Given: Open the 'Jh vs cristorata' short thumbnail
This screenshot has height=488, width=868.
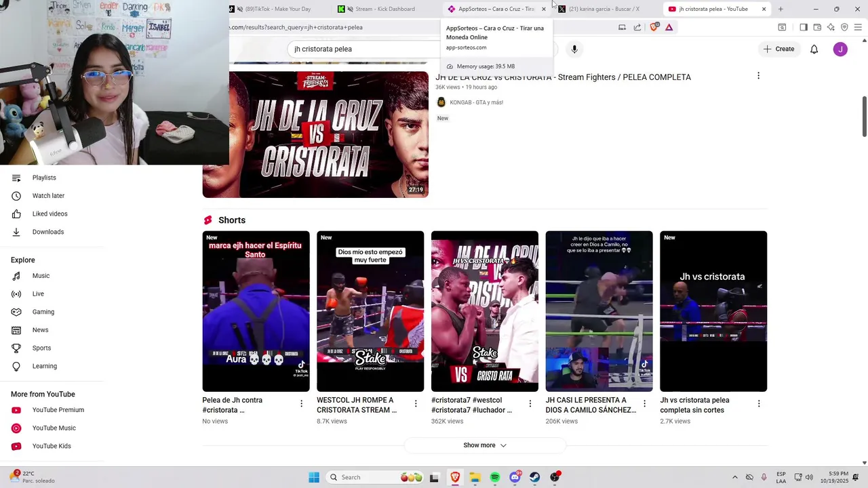Looking at the screenshot, I should 713,311.
